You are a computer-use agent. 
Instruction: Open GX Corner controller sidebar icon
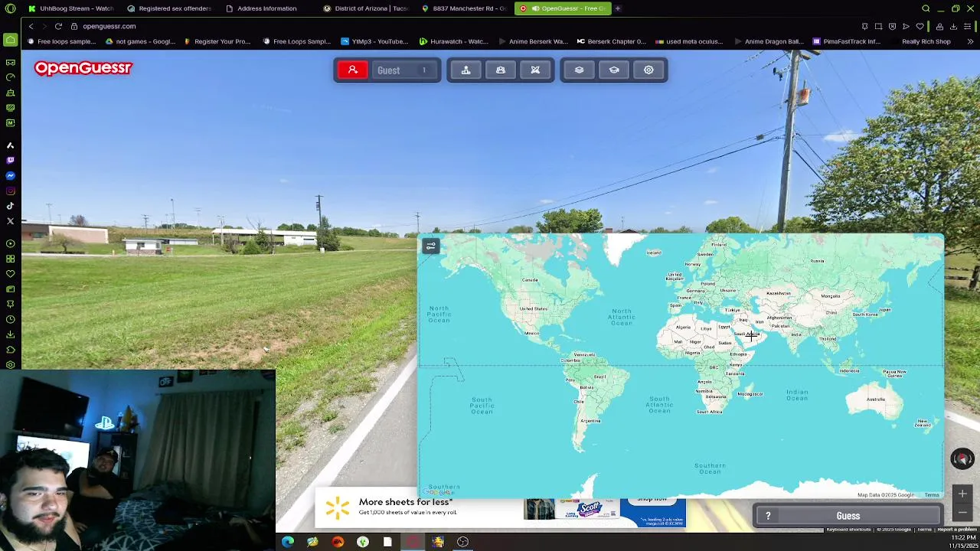point(10,62)
